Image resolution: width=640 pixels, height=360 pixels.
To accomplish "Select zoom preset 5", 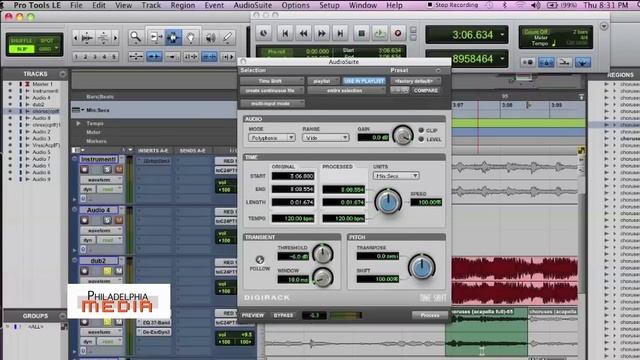I will pos(114,57).
